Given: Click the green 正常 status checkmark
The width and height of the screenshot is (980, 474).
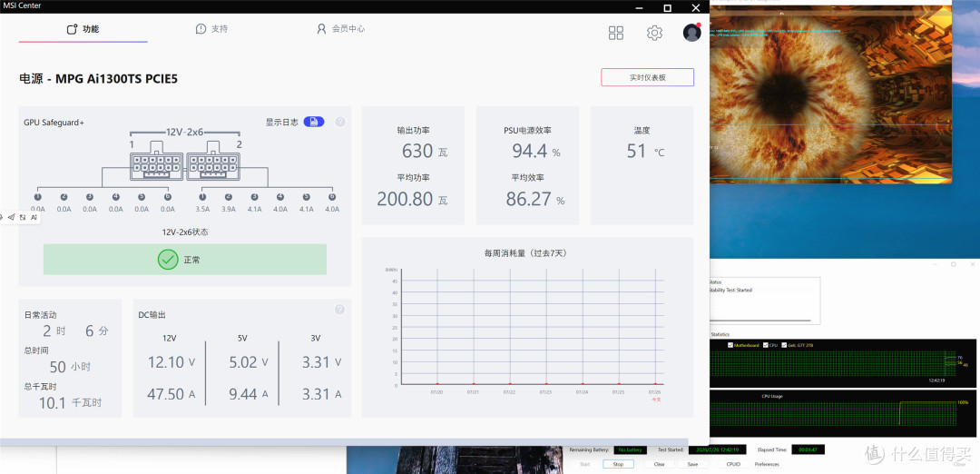Looking at the screenshot, I should pos(168,260).
